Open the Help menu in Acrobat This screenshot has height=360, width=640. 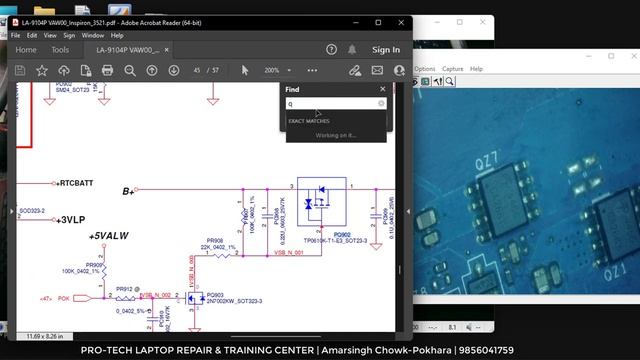tap(117, 36)
